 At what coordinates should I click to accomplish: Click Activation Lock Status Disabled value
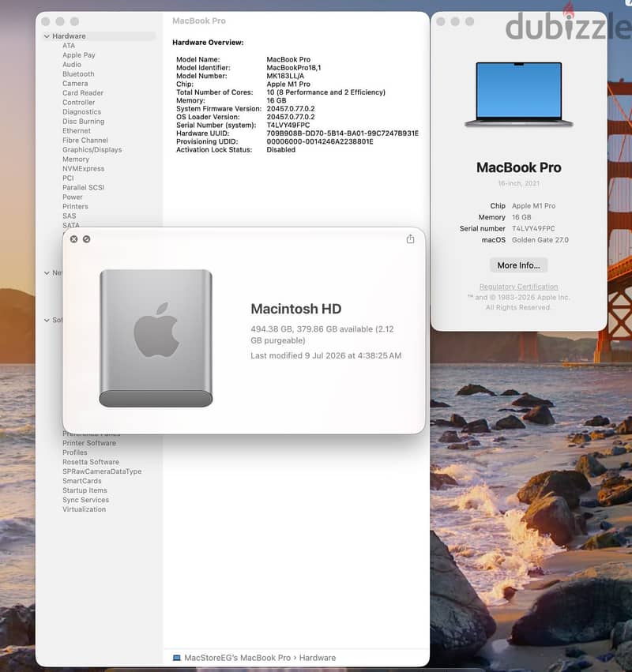(280, 149)
